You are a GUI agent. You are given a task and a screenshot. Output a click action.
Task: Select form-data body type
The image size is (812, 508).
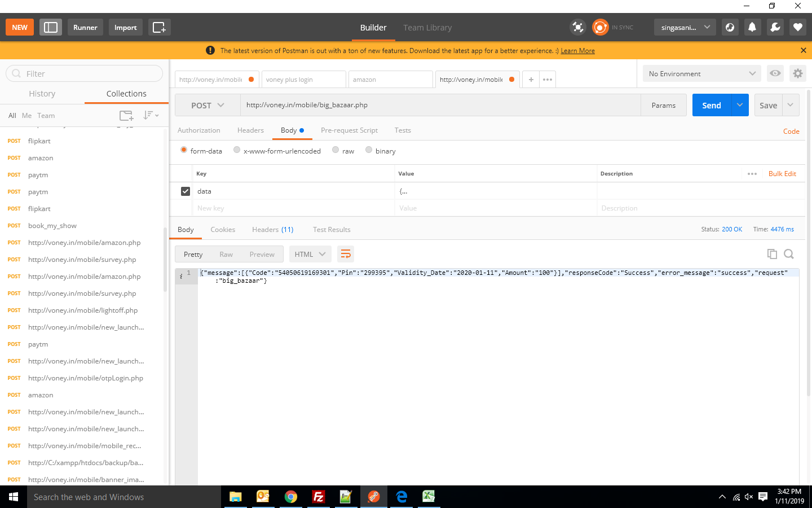click(184, 150)
